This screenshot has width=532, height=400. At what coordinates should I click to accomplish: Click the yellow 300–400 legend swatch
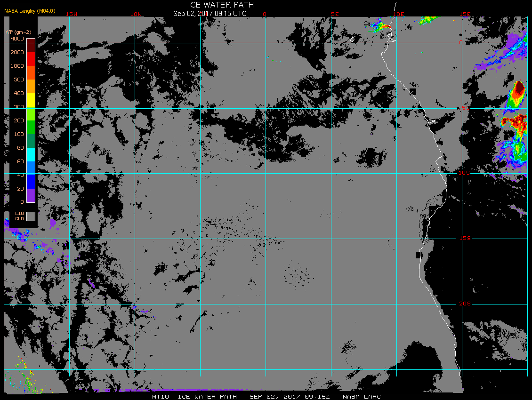(31, 100)
